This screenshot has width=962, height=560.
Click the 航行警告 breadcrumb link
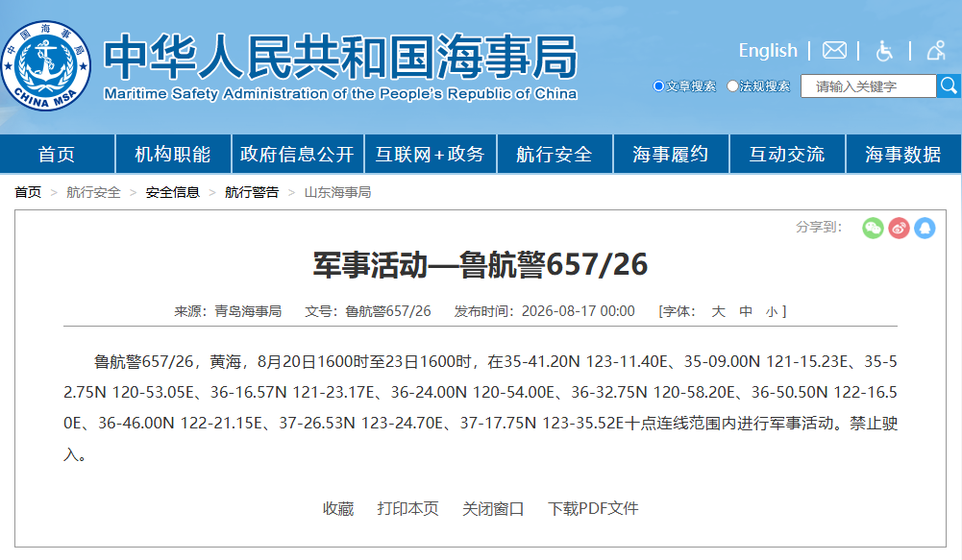(252, 193)
